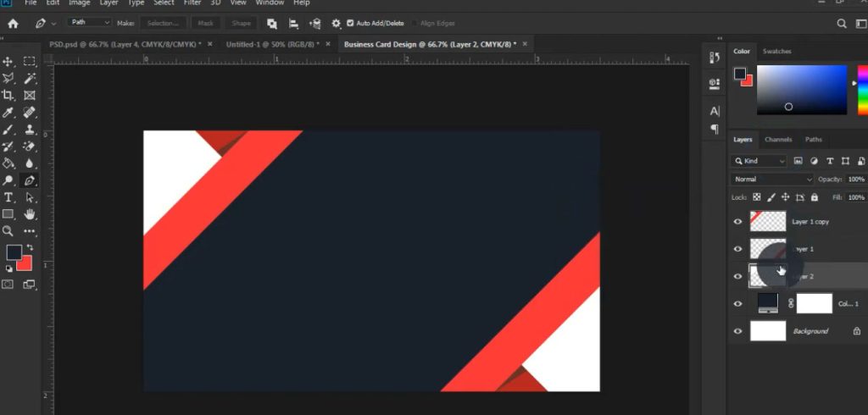Select the Pen tool in toolbox

30,180
